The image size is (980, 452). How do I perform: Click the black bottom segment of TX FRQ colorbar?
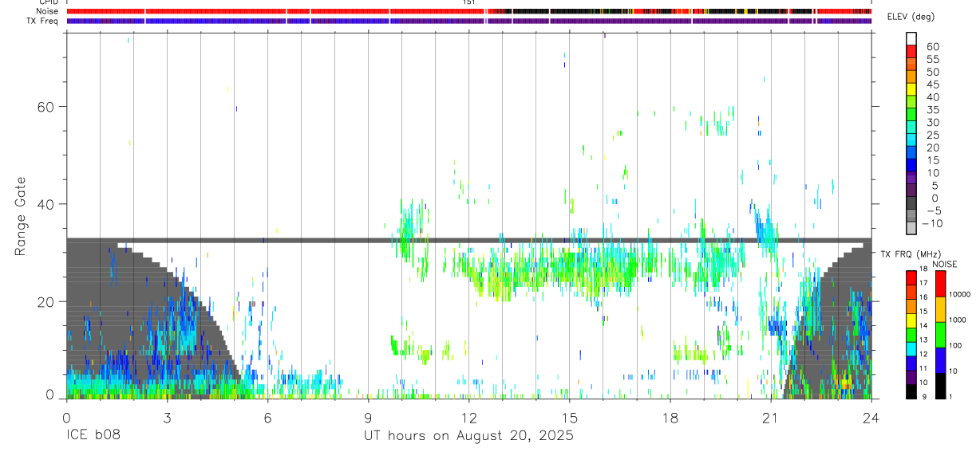pos(911,391)
